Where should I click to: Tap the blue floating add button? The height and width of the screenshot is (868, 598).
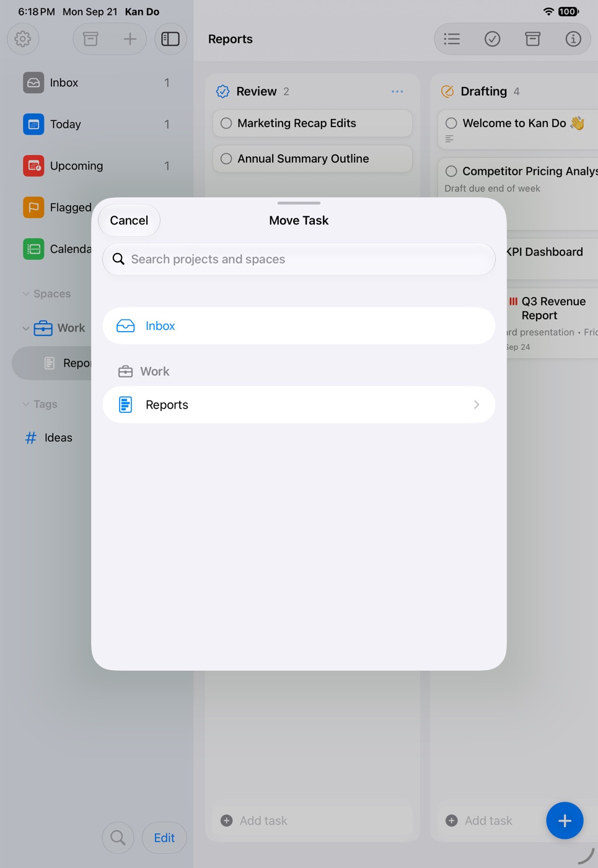(565, 821)
